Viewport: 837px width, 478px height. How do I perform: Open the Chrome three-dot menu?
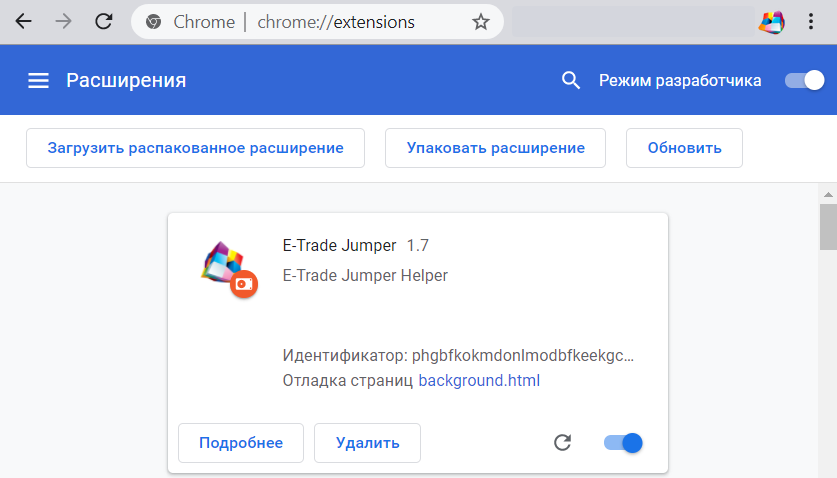[811, 22]
